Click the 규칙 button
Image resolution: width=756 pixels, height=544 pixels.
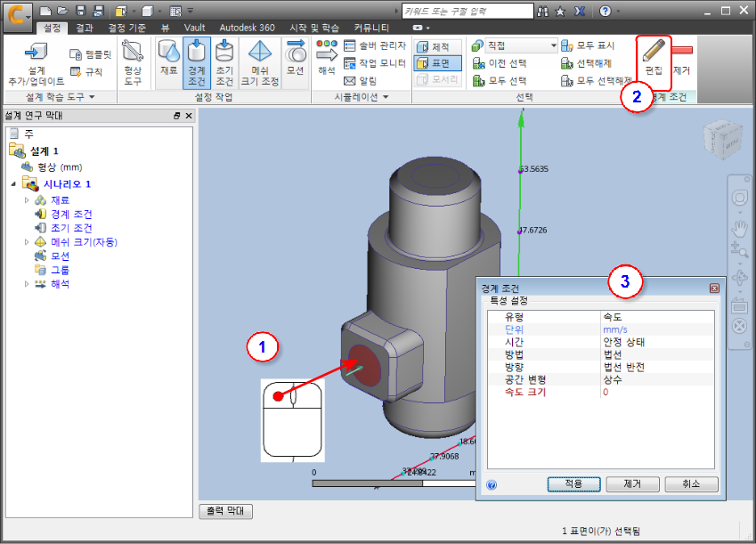point(86,72)
